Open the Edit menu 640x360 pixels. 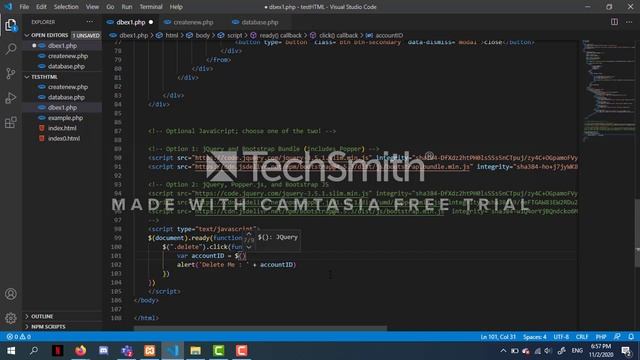(41, 7)
